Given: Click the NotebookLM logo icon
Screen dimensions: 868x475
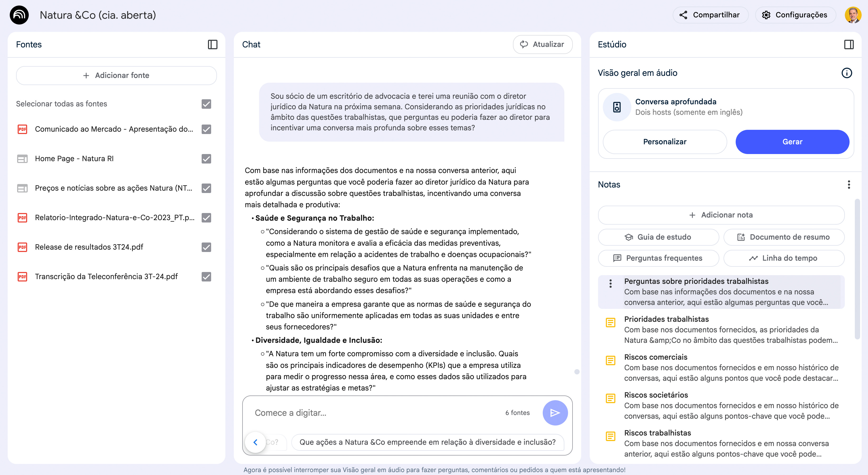Looking at the screenshot, I should pyautogui.click(x=19, y=15).
